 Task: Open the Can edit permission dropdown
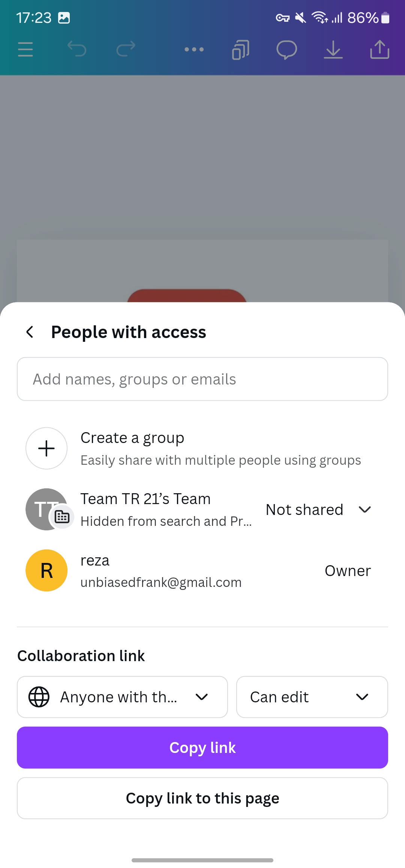[312, 697]
